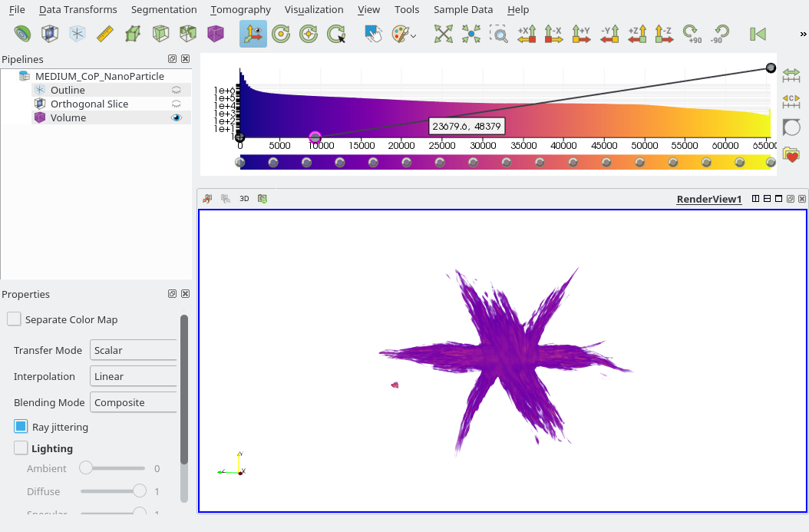This screenshot has width=809, height=532.
Task: Open the color palette dropdown
Action: [x=404, y=34]
